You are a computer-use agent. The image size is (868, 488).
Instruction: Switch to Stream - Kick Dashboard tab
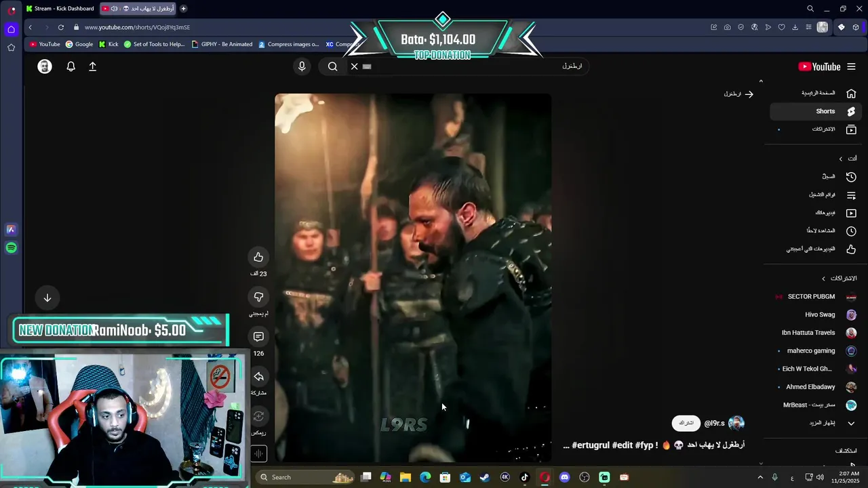(60, 9)
